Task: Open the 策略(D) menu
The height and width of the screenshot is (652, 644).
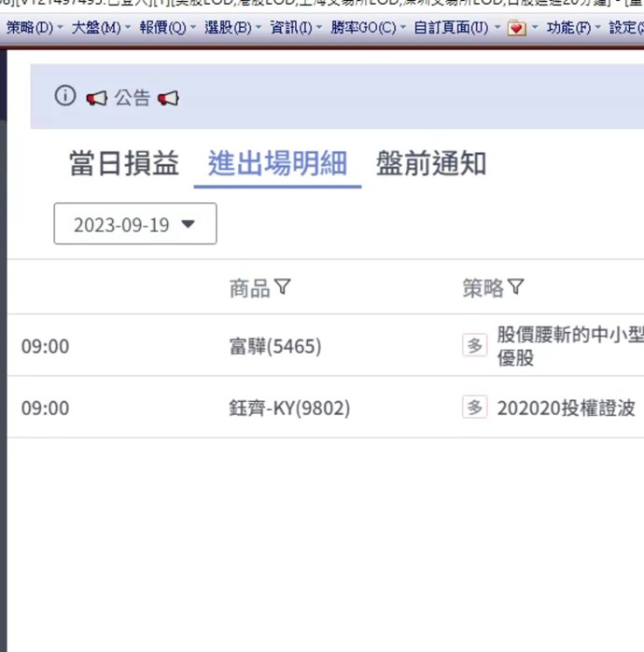Action: click(x=30, y=28)
